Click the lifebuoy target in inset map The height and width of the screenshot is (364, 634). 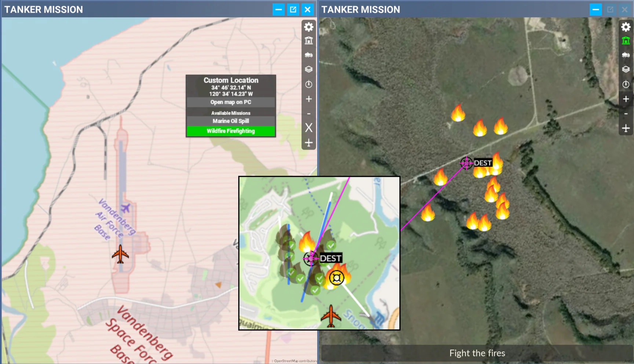click(x=336, y=278)
